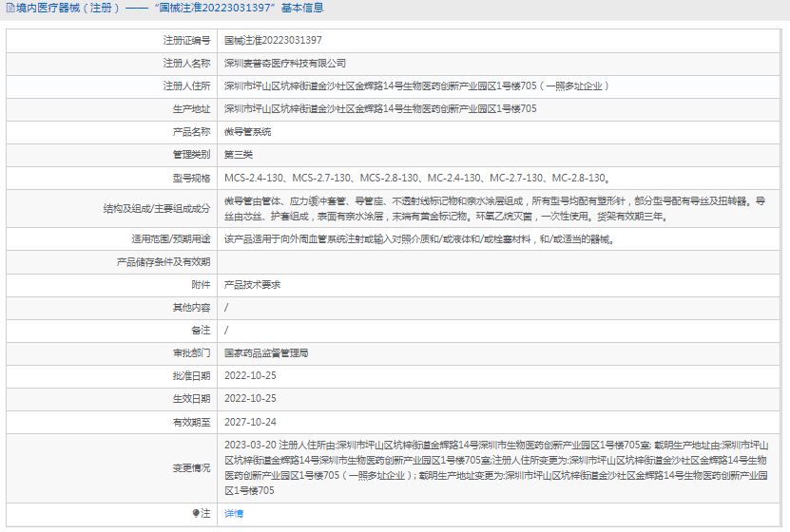Click the 备注 label

(201, 331)
